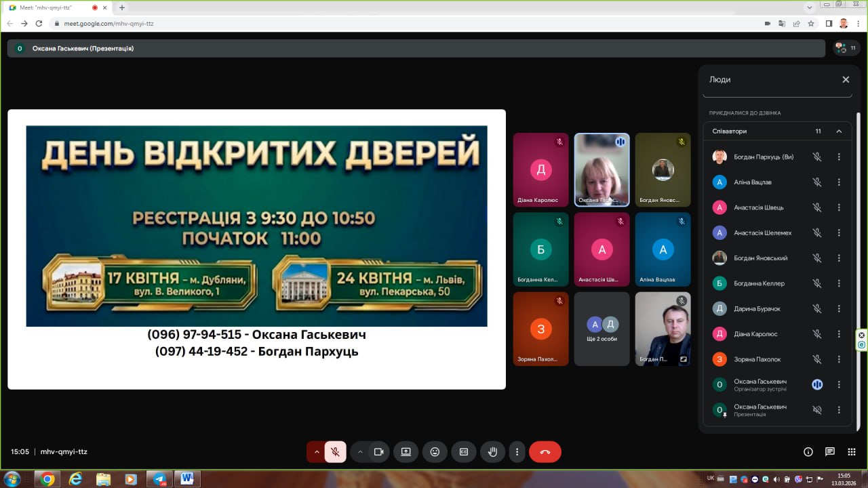Open the emoji reactions button
Screen dimensions: 868x488
coord(435,451)
